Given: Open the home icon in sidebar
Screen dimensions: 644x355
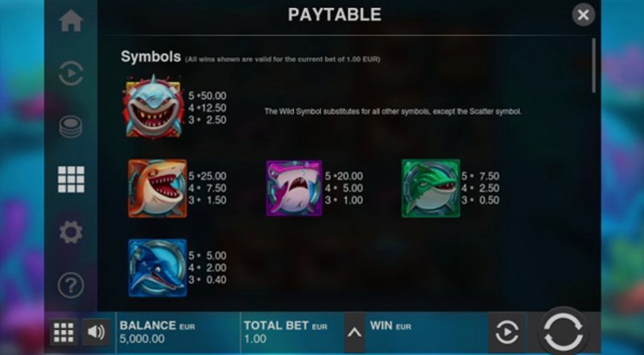Looking at the screenshot, I should pyautogui.click(x=71, y=21).
